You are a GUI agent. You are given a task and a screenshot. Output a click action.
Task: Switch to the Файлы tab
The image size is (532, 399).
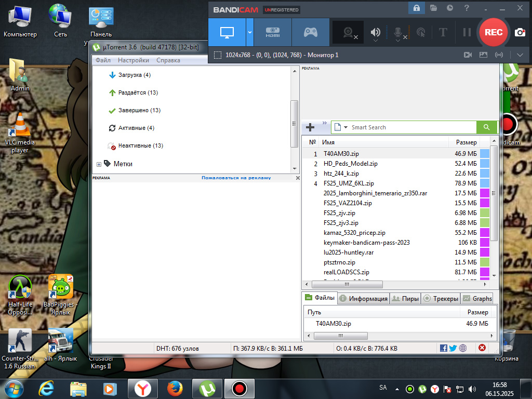tap(320, 298)
